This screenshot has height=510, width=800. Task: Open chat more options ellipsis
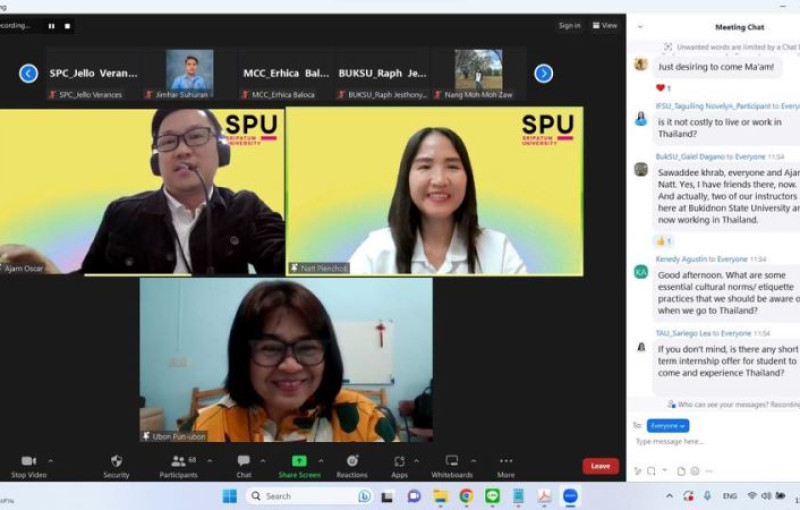point(709,471)
